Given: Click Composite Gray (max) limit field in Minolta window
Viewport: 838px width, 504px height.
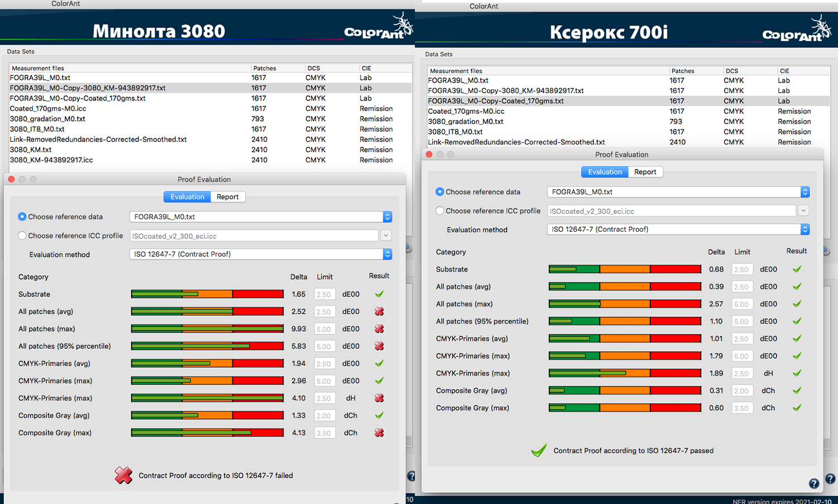Looking at the screenshot, I should tap(324, 433).
